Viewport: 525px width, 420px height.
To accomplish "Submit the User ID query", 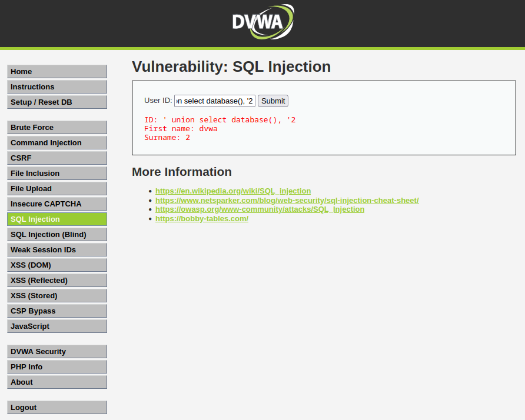I will pos(273,101).
